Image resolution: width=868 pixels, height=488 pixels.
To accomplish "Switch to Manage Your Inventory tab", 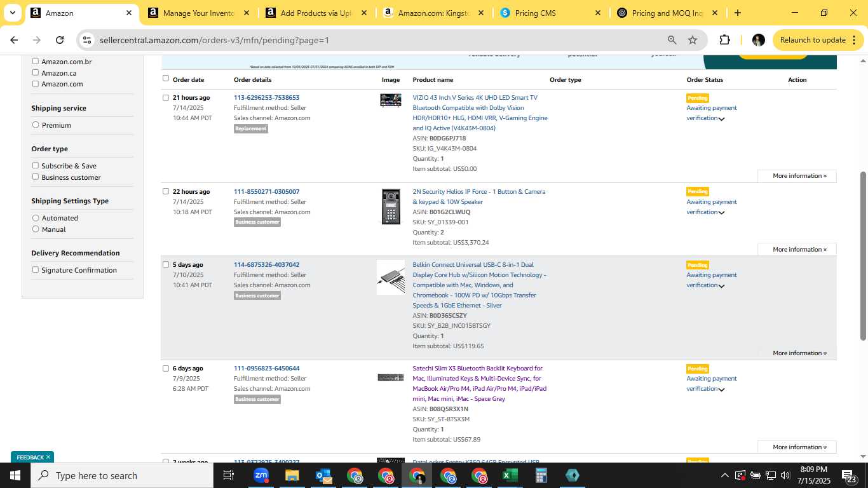I will 199,13.
